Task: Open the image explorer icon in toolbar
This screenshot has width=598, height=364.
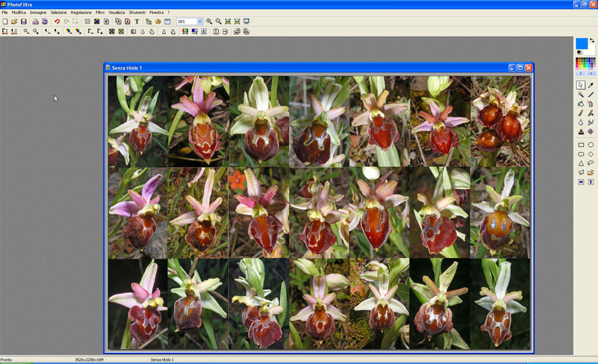Action: point(148,22)
